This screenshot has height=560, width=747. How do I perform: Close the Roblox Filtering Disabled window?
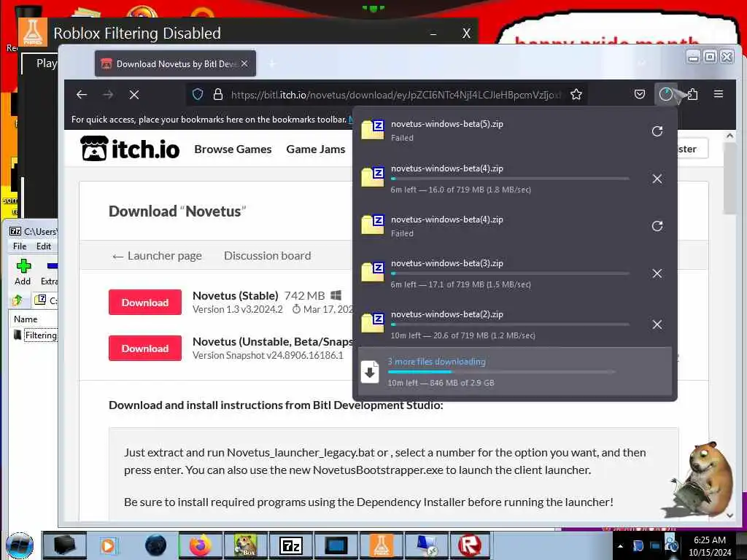[x=466, y=34]
